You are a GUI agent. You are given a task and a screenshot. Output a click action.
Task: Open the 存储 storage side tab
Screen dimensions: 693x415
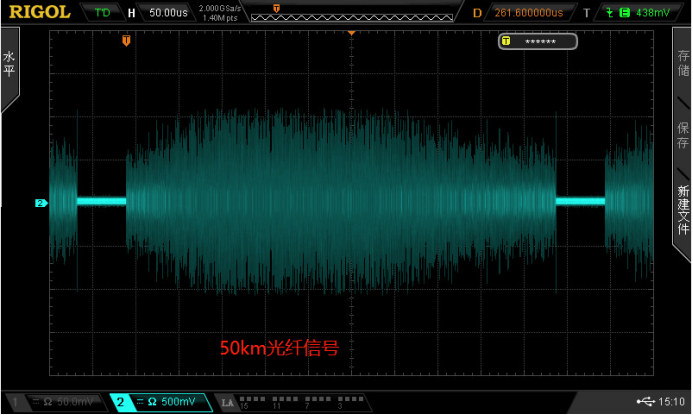[683, 65]
